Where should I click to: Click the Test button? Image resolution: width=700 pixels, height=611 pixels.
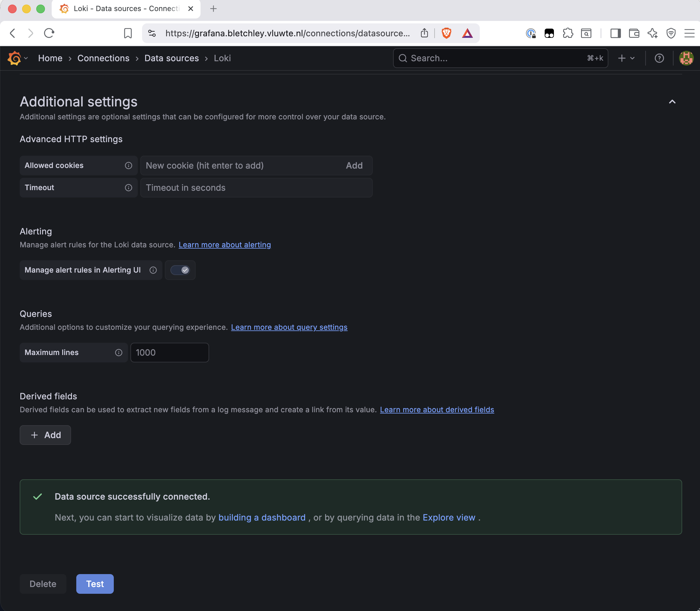(95, 584)
